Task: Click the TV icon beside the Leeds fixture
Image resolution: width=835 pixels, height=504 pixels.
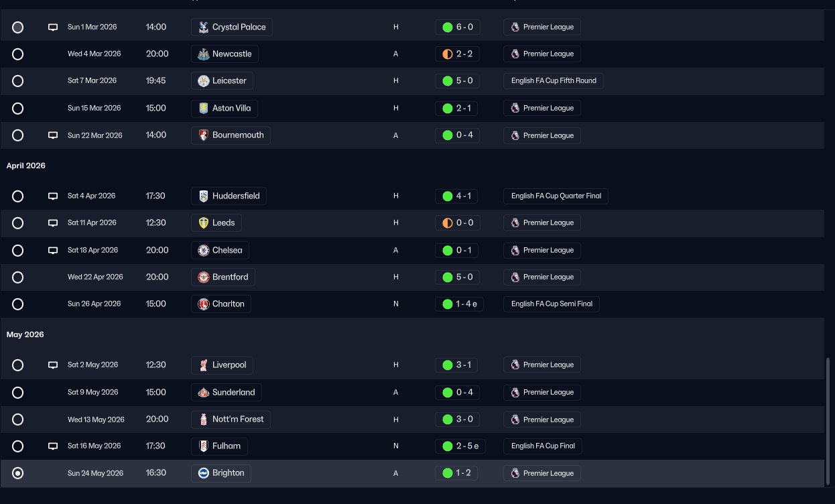Action: click(53, 223)
